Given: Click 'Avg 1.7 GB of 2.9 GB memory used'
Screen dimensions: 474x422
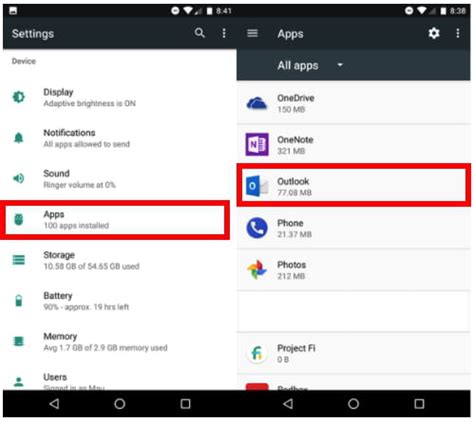Looking at the screenshot, I should (x=105, y=348).
